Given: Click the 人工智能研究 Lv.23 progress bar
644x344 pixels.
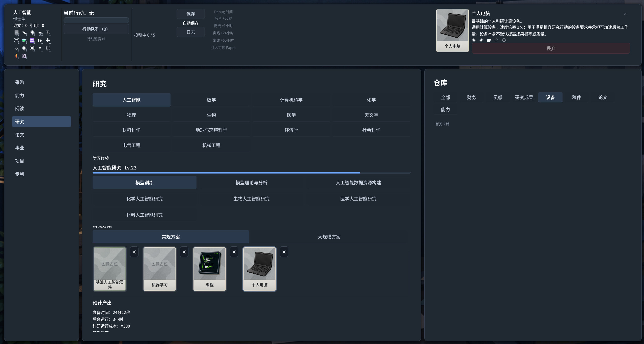Looking at the screenshot, I should coord(251,173).
